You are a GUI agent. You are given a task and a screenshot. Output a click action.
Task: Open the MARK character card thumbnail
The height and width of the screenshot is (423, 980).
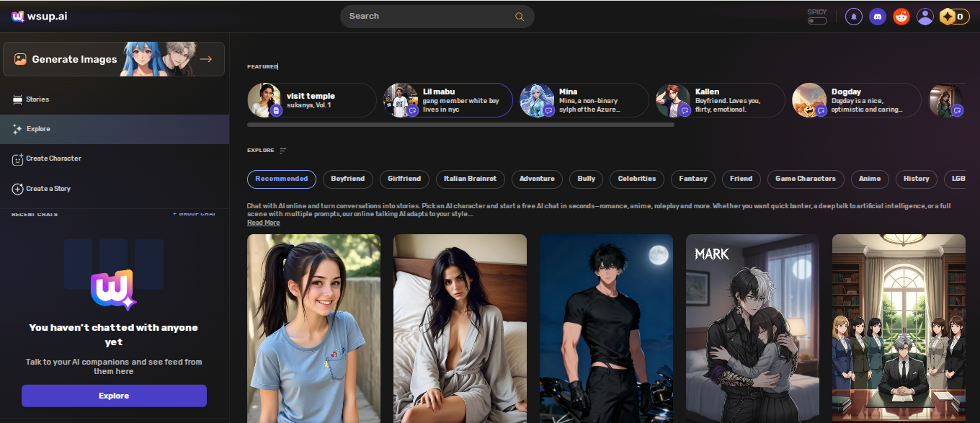coord(752,329)
